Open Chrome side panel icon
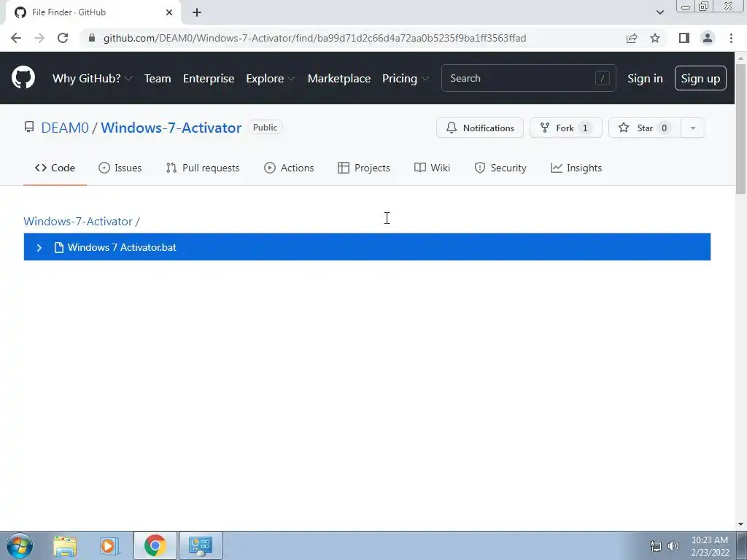 684,38
